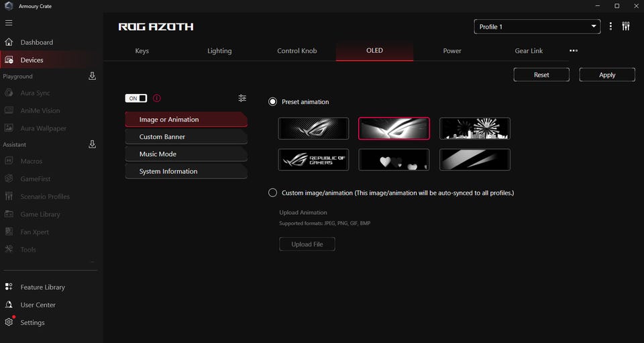
Task: Click the Fan Xpert icon
Action: coord(9,232)
